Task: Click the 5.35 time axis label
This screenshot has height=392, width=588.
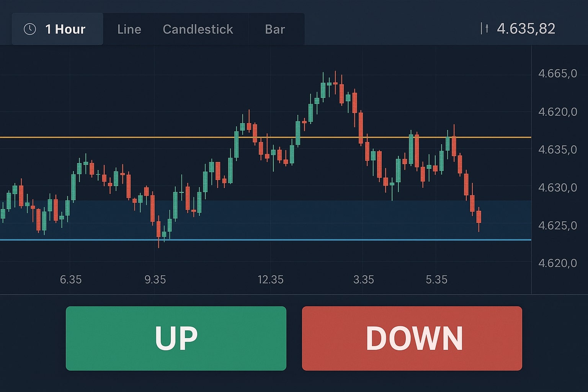Action: point(436,280)
